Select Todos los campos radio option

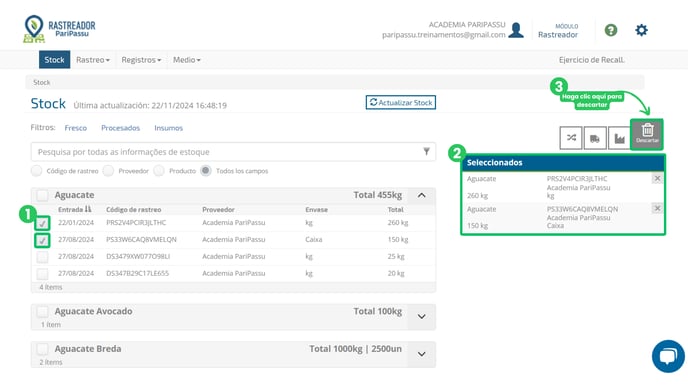206,171
